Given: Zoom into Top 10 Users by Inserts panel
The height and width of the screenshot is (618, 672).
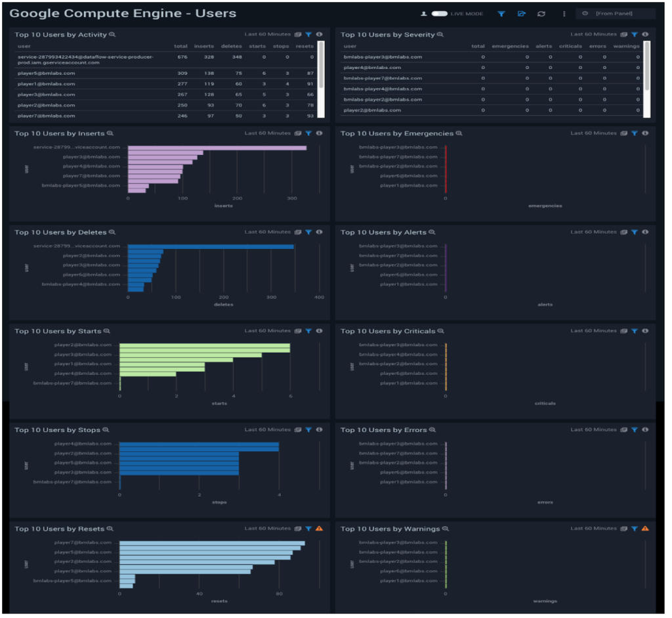Looking at the screenshot, I should pyautogui.click(x=110, y=134).
